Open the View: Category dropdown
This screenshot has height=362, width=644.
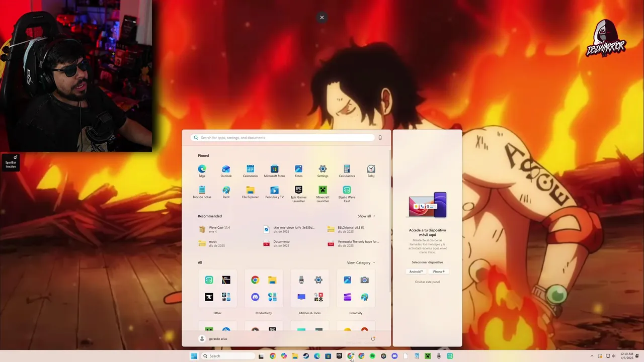click(361, 262)
